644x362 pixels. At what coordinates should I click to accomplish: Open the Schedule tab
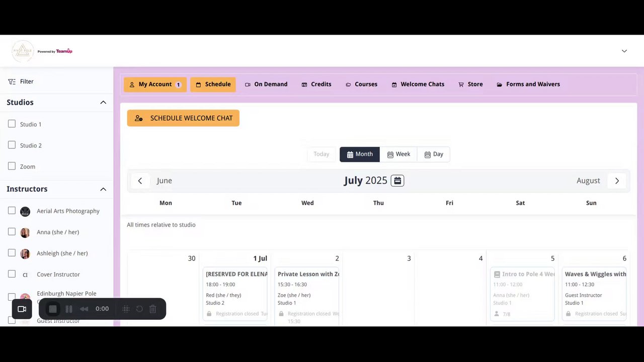pyautogui.click(x=213, y=84)
